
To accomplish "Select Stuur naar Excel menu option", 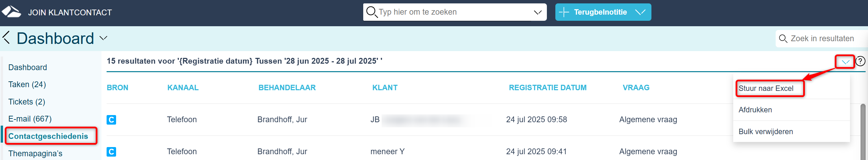I will [766, 89].
